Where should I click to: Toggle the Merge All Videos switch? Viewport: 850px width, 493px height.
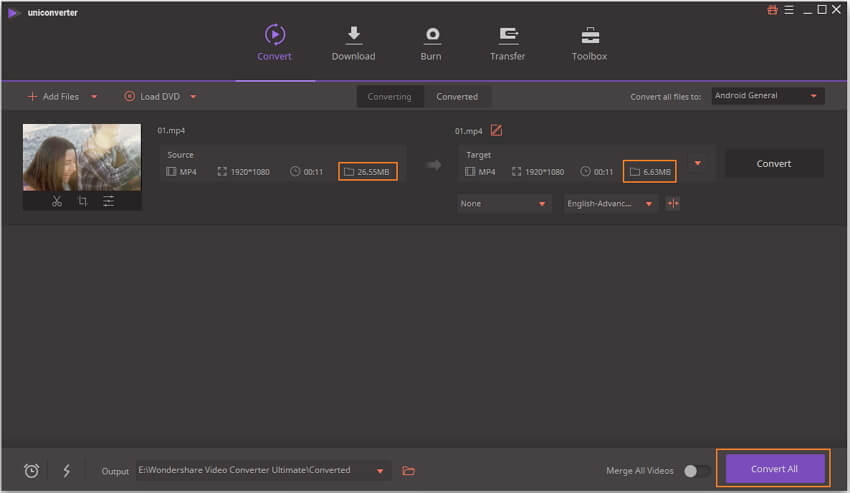(697, 471)
